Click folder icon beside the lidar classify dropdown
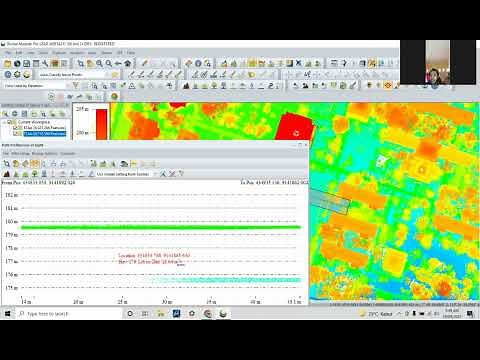The height and width of the screenshot is (360, 480). tap(115, 75)
